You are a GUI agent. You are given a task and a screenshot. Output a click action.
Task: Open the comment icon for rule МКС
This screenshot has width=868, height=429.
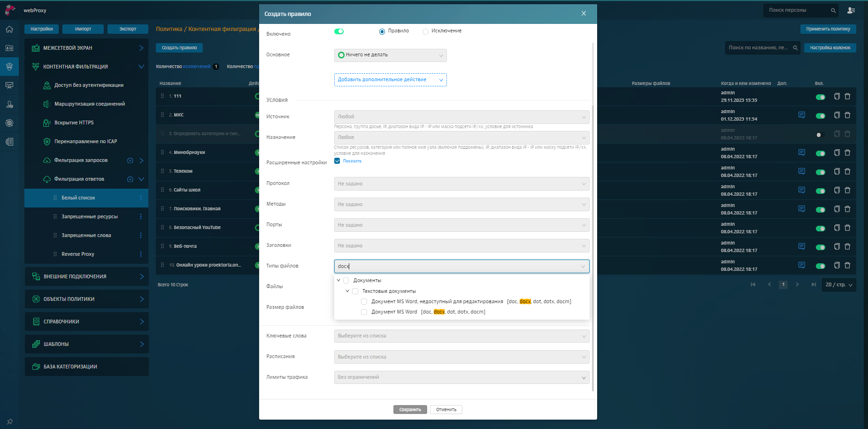coord(802,115)
